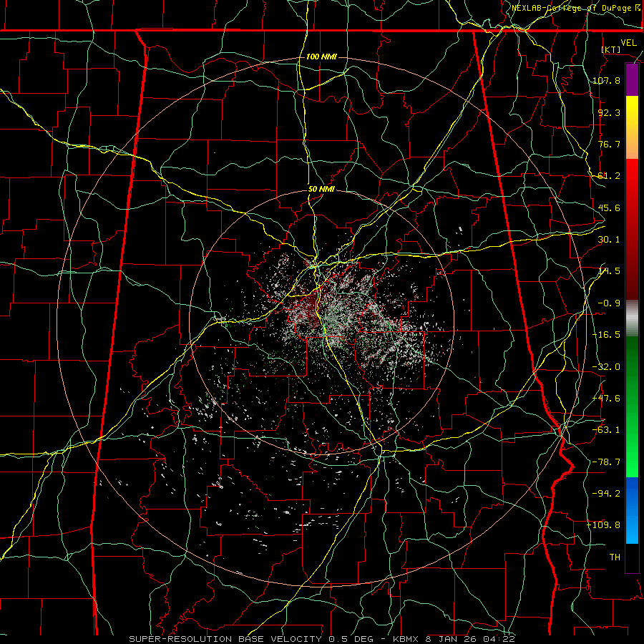
Task: Select the 76.7 legend value
Action: [x=609, y=144]
